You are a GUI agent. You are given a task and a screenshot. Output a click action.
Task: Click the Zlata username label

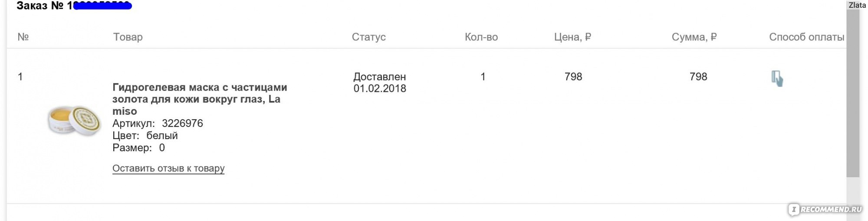pos(857,5)
